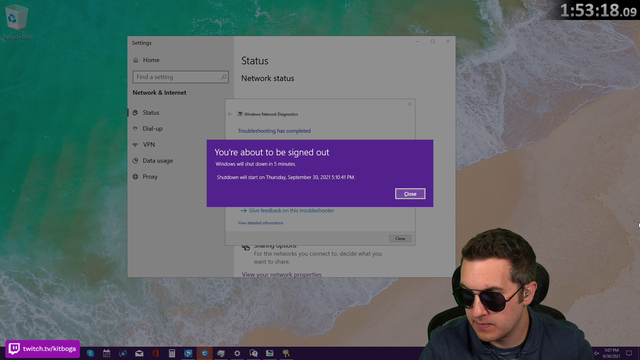Click the troubleshooter back arrow
Image resolution: width=640 pixels, height=360 pixels.
[230, 114]
